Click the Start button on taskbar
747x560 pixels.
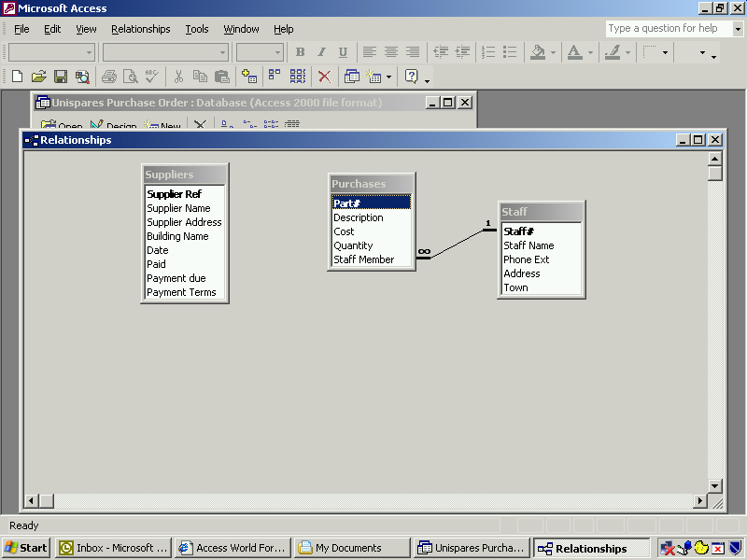click(x=26, y=548)
